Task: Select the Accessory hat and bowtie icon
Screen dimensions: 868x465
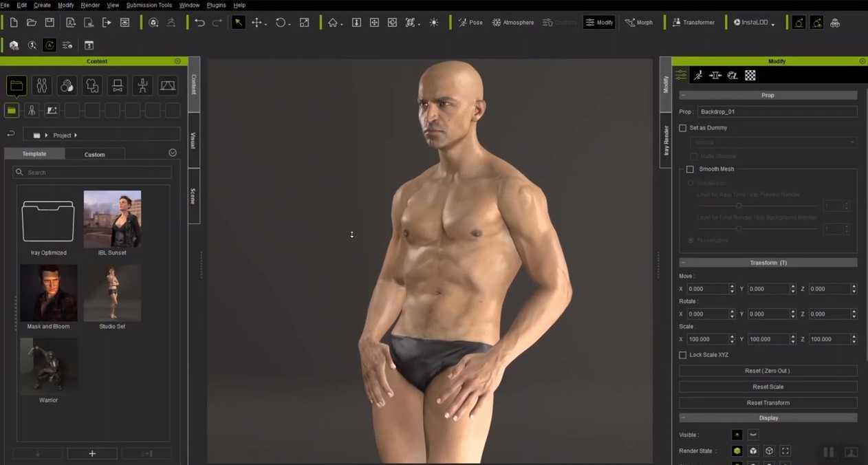Action: coord(118,86)
